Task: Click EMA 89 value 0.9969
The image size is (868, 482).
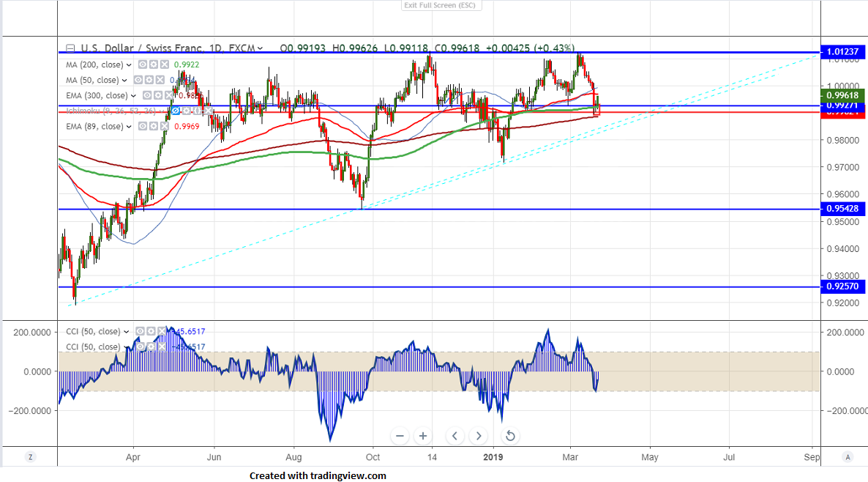Action: (x=187, y=127)
